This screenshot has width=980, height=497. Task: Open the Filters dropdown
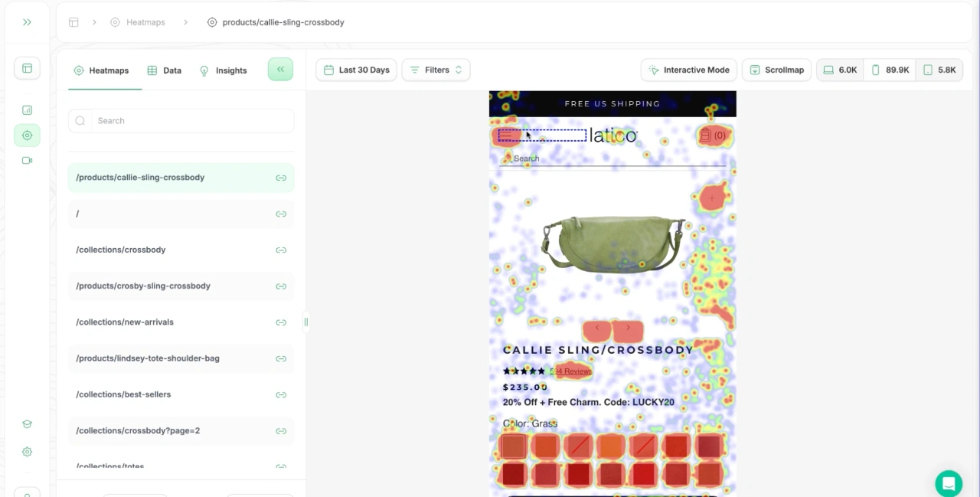[436, 70]
